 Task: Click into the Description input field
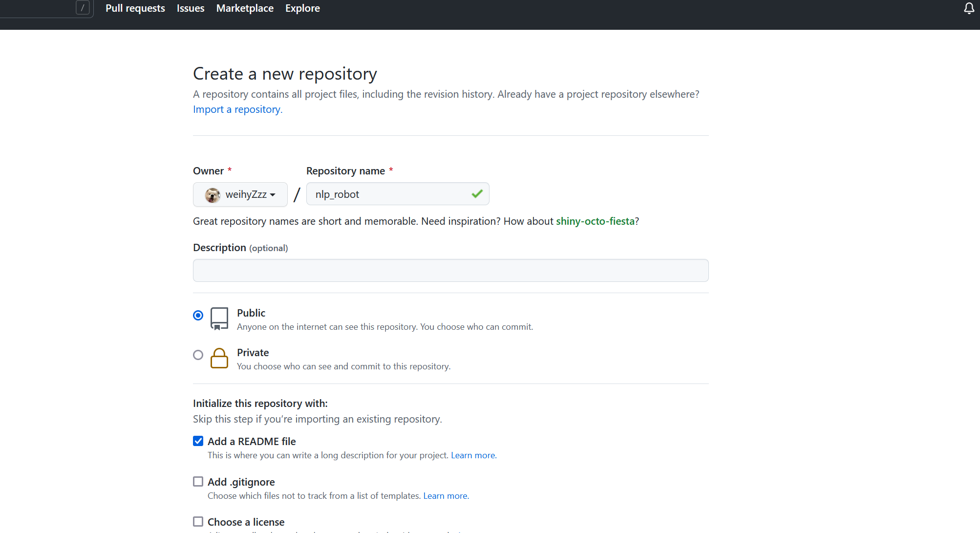450,270
